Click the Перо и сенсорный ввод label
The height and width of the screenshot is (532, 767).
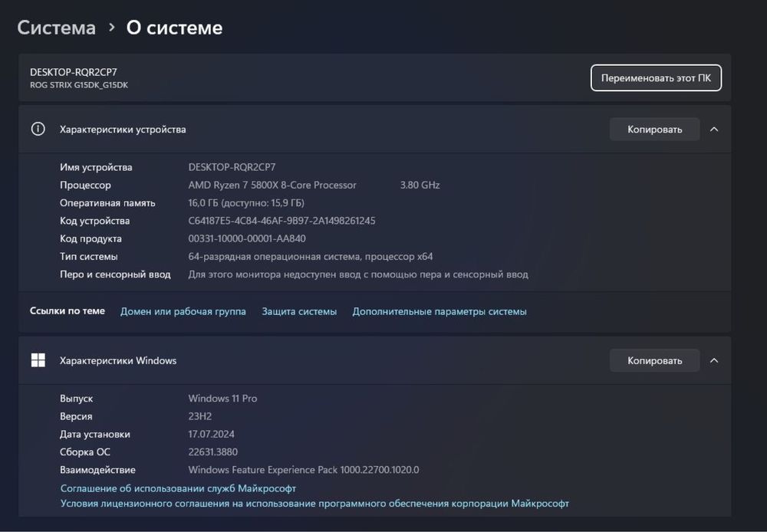pyautogui.click(x=115, y=274)
